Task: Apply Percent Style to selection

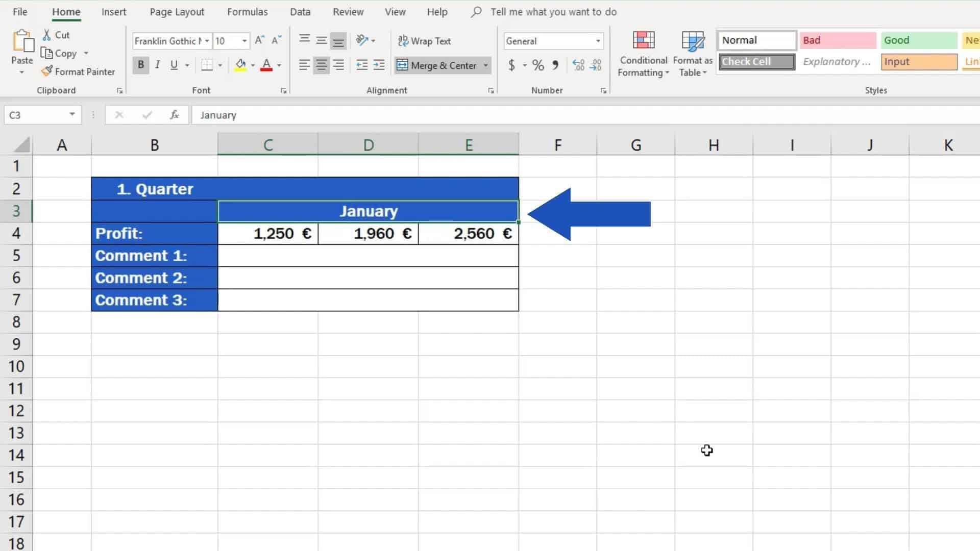Action: (536, 65)
